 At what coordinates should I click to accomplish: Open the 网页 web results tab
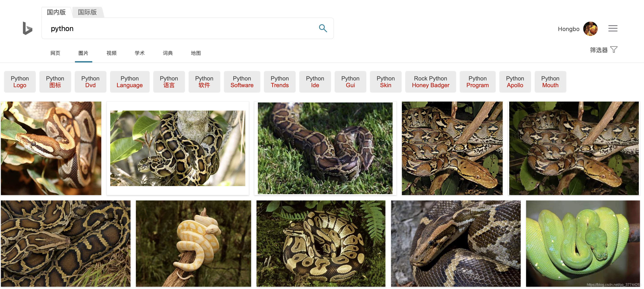click(55, 53)
